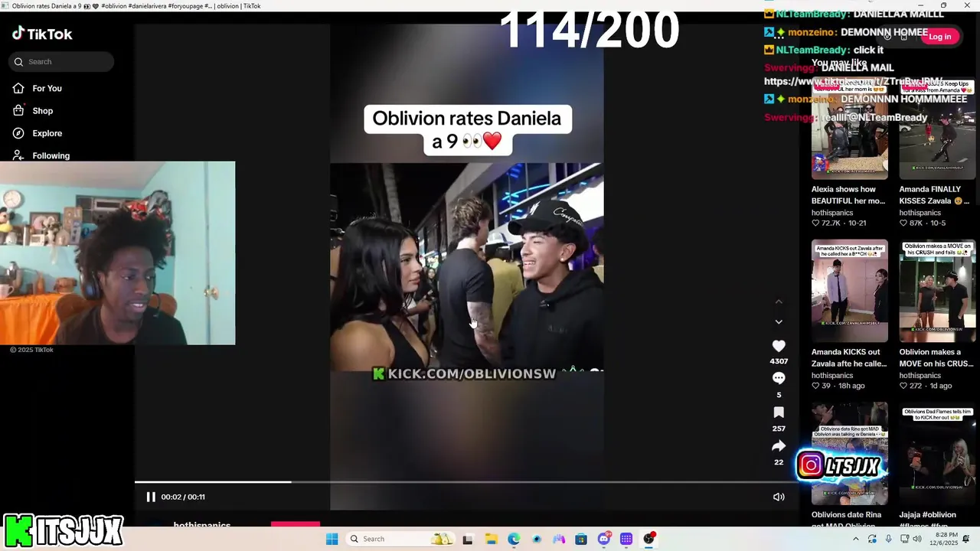This screenshot has width=980, height=551.
Task: Open the 'Alexia shows how BEAUTIFUL' video thumbnail
Action: point(850,129)
